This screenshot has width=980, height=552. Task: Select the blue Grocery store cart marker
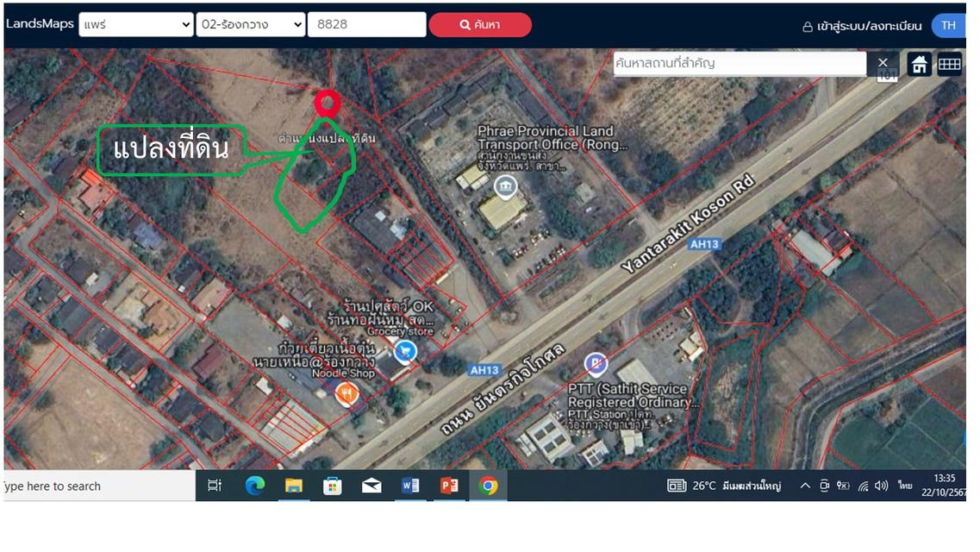[x=405, y=352]
